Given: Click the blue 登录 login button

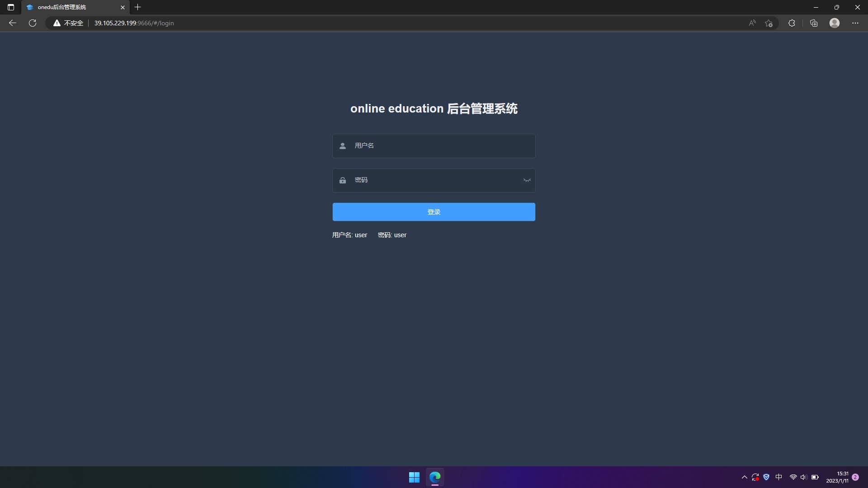Looking at the screenshot, I should (x=434, y=212).
